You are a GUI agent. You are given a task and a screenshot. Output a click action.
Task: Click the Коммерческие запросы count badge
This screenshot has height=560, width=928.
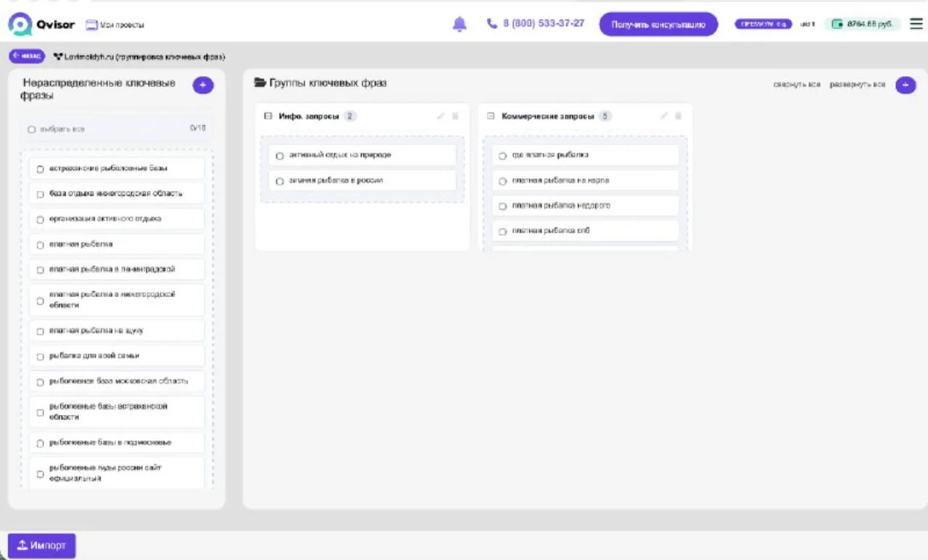pyautogui.click(x=605, y=116)
